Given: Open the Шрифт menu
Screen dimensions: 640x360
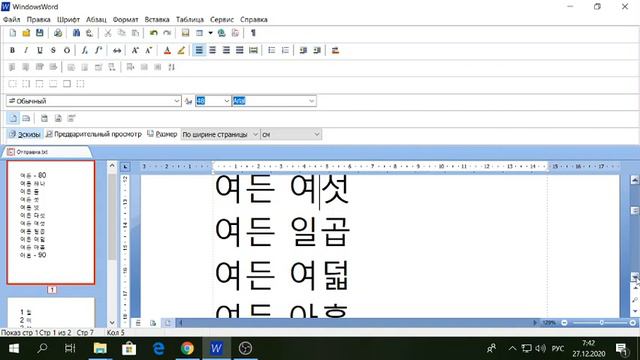Looking at the screenshot, I should 68,20.
